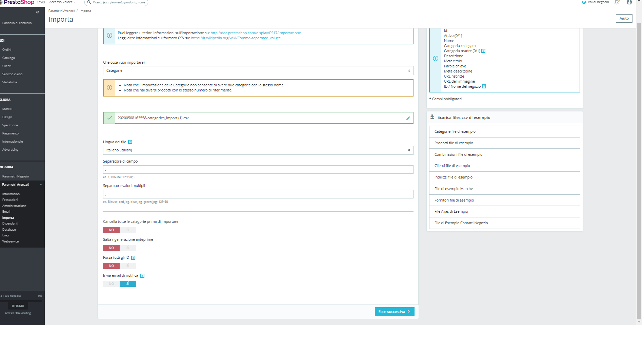
Task: Select Database under Parametri Avanzati
Action: pyautogui.click(x=9, y=230)
